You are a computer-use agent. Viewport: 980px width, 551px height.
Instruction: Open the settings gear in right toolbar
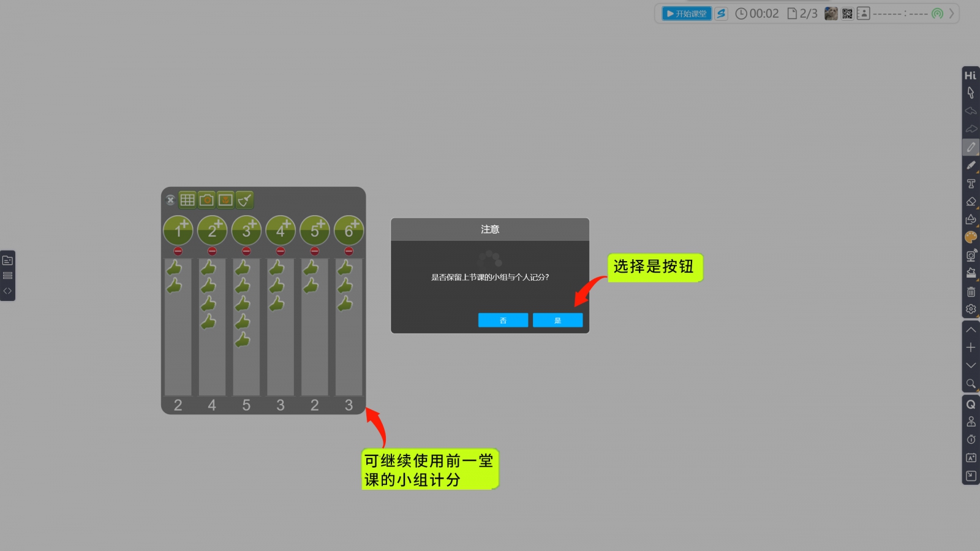click(x=971, y=309)
